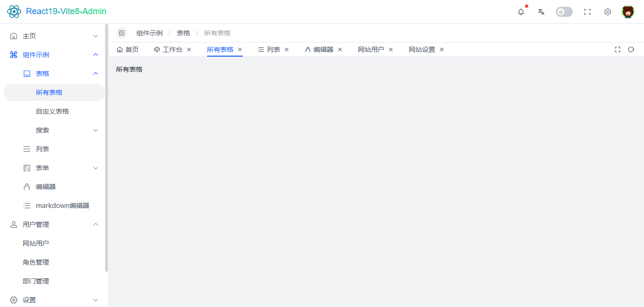The width and height of the screenshot is (644, 307).
Task: Click the markdown编辑器 icon in sidebar
Action: [x=27, y=206]
